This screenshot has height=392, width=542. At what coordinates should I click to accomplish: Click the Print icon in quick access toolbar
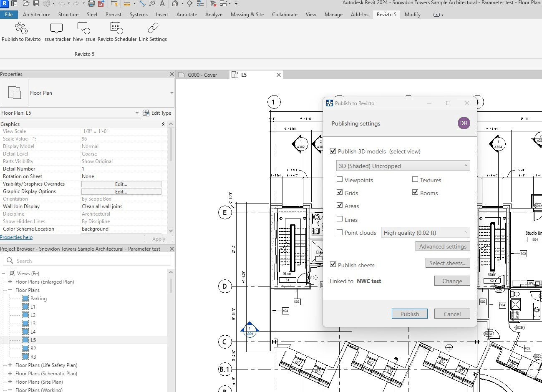[91, 3]
